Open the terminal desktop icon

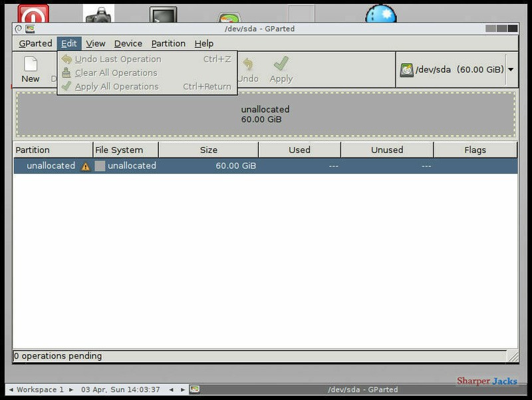click(x=163, y=15)
